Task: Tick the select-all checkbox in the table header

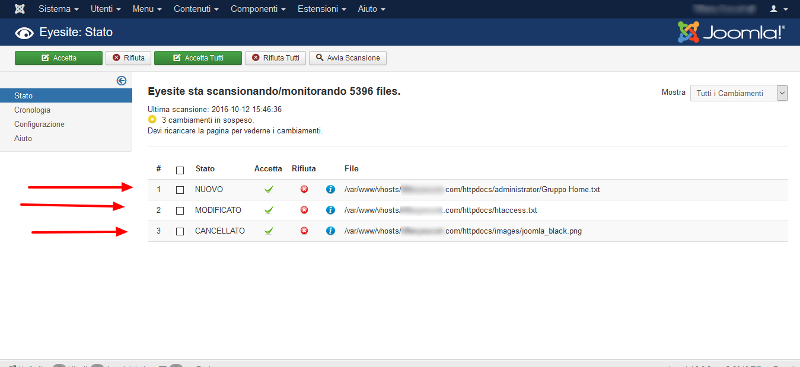Action: (x=180, y=170)
